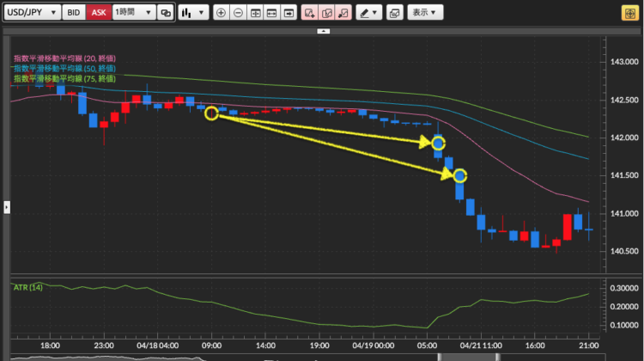The width and height of the screenshot is (644, 361).
Task: Click the 21:00 time axis label
Action: 588,346
